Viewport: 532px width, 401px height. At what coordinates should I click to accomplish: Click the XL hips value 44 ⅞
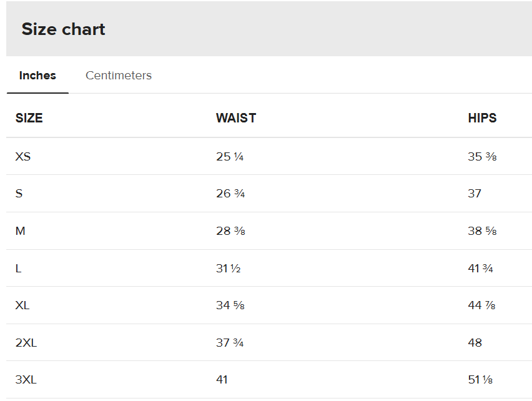[x=481, y=305]
